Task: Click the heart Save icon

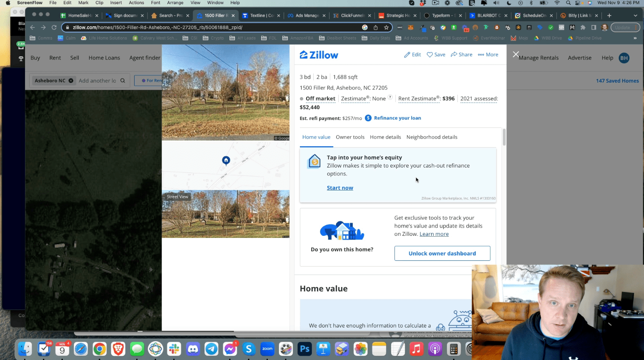Action: [x=430, y=55]
